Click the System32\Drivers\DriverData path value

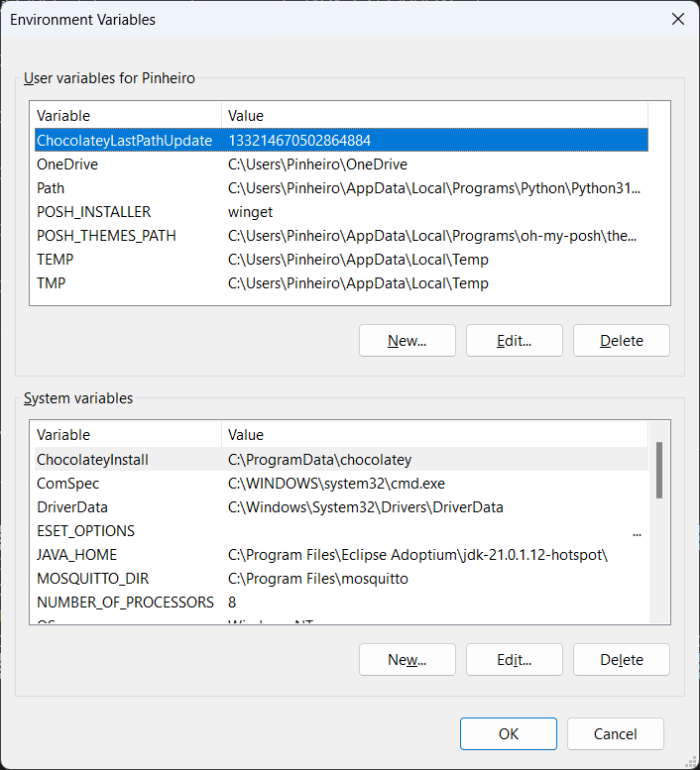click(366, 507)
